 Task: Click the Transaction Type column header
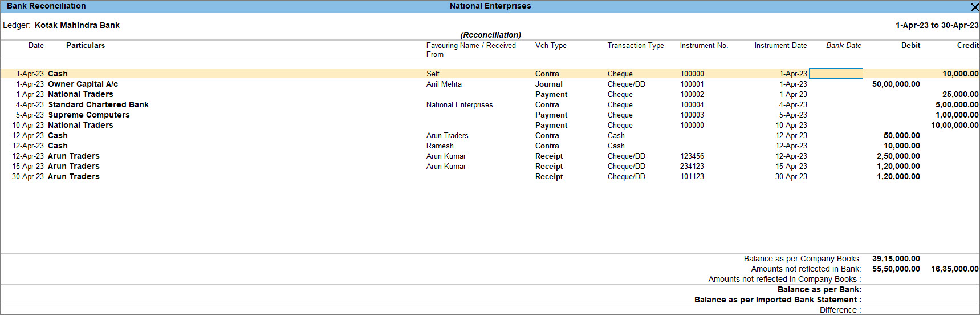[x=635, y=45]
